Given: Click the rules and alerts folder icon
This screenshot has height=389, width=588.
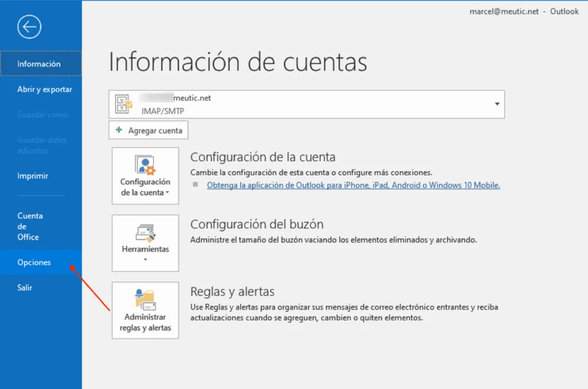Looking at the screenshot, I should 145,300.
